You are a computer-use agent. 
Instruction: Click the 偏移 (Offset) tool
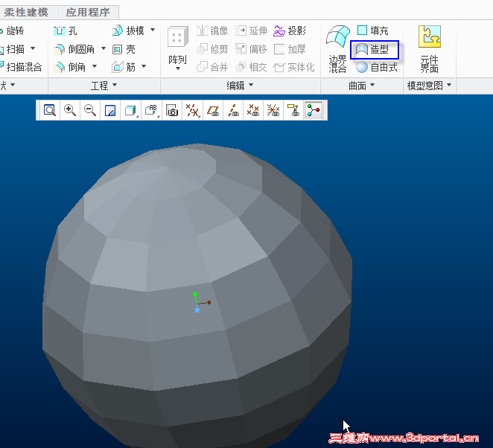tap(251, 49)
